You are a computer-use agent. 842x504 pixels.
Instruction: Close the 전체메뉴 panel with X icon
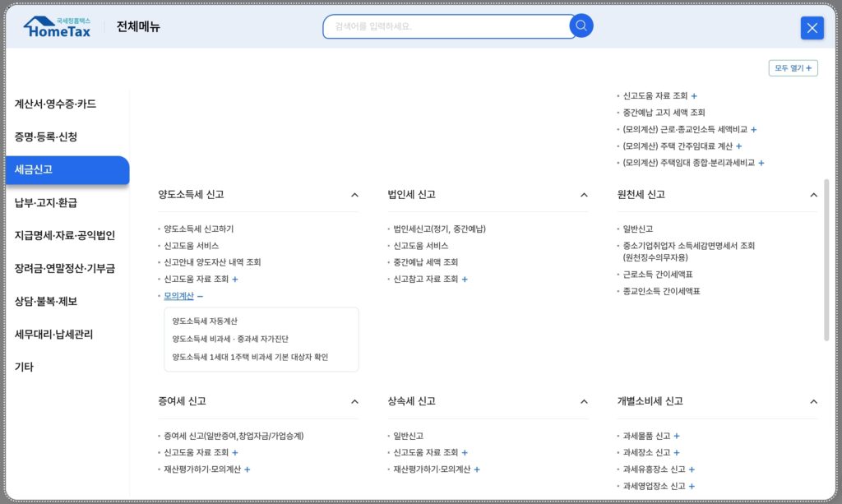click(x=812, y=28)
